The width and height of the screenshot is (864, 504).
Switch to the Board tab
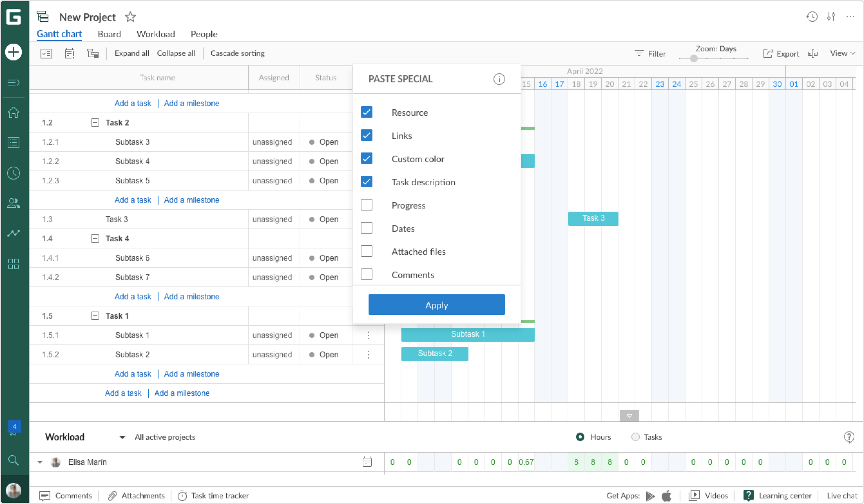pos(109,34)
